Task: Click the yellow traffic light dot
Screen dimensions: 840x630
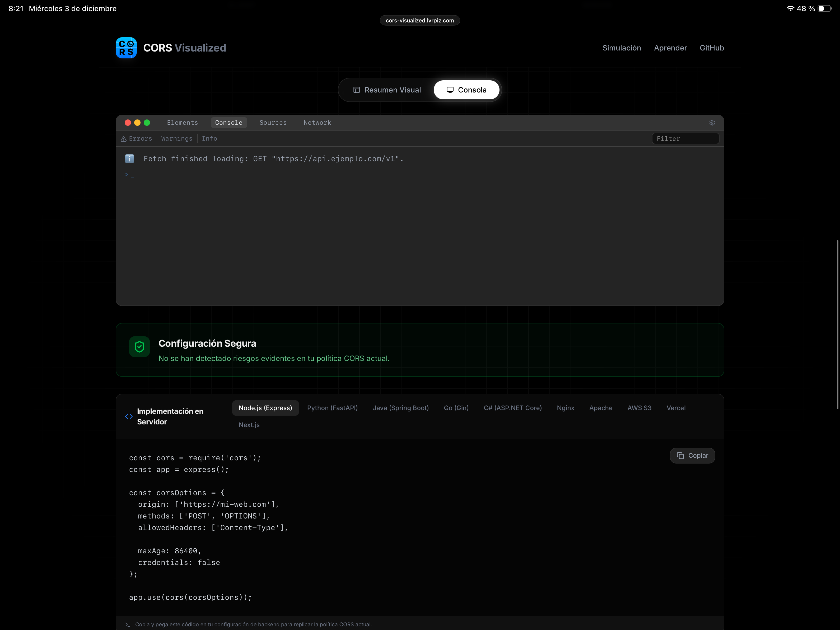Action: click(137, 123)
